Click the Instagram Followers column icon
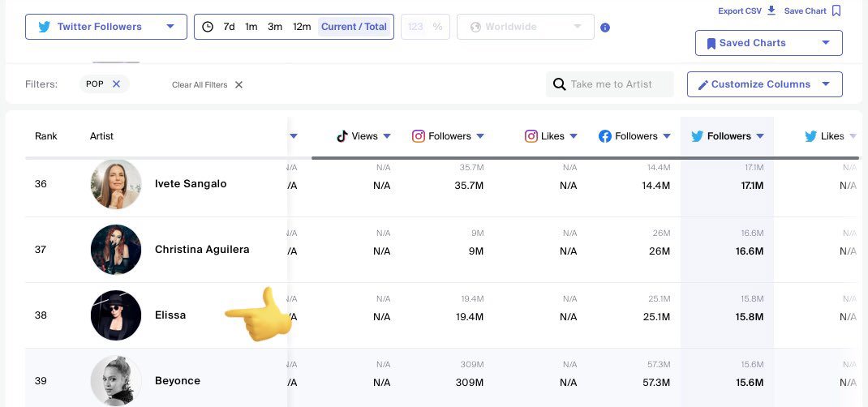 click(x=419, y=136)
